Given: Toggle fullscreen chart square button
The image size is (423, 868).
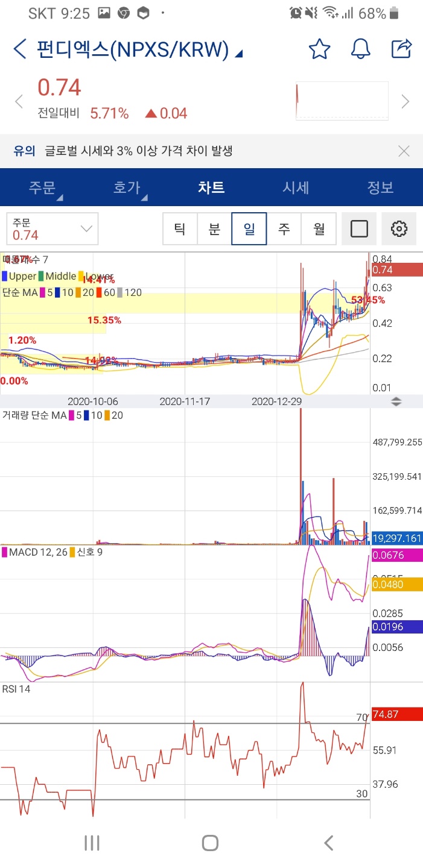Looking at the screenshot, I should 359,229.
